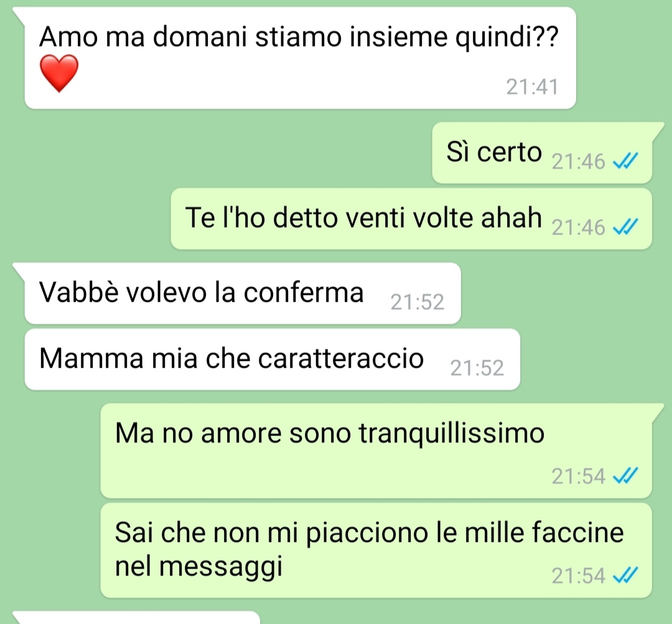Select 'Ma no amore sono tranquillissimo' bubble
Screen dimensions: 672x624
click(x=376, y=451)
